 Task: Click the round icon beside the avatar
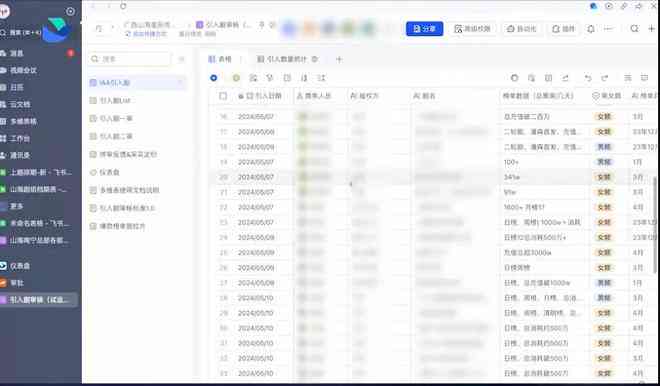(70, 11)
